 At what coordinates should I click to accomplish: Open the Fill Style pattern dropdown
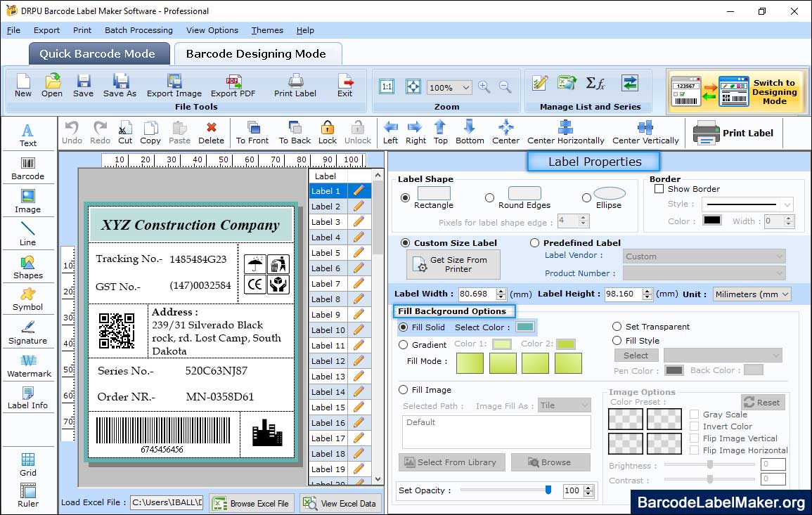723,355
